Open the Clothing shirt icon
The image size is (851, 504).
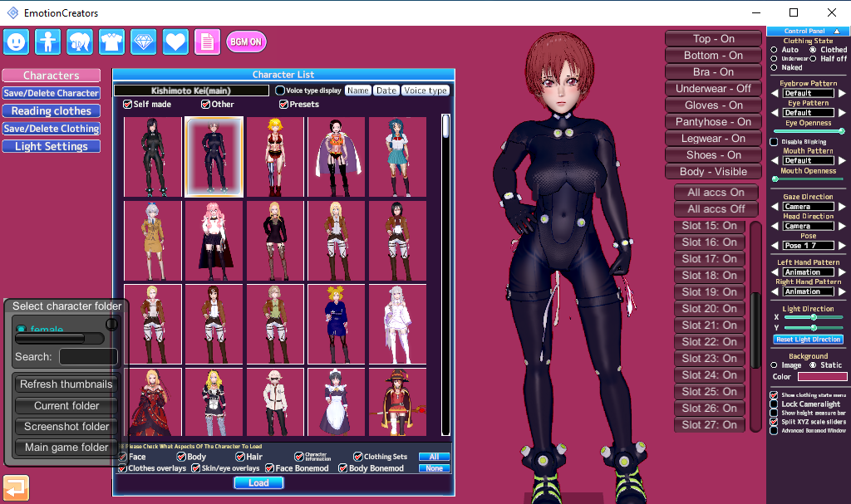(x=111, y=42)
